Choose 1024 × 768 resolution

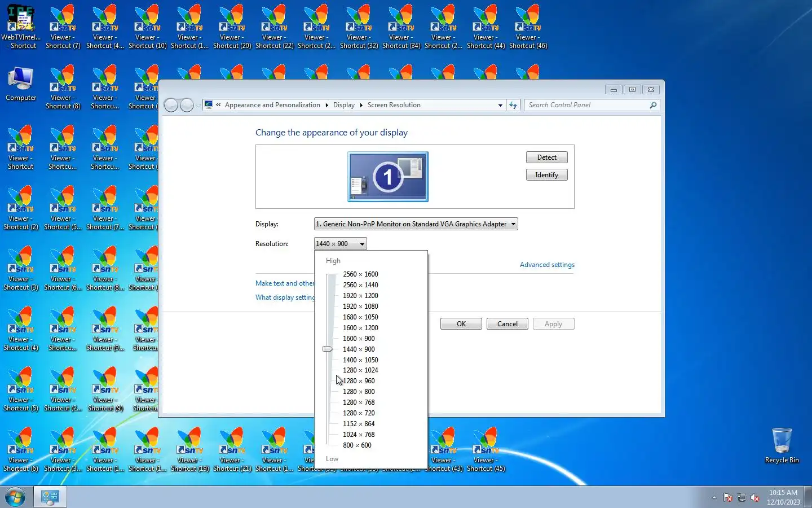coord(359,435)
